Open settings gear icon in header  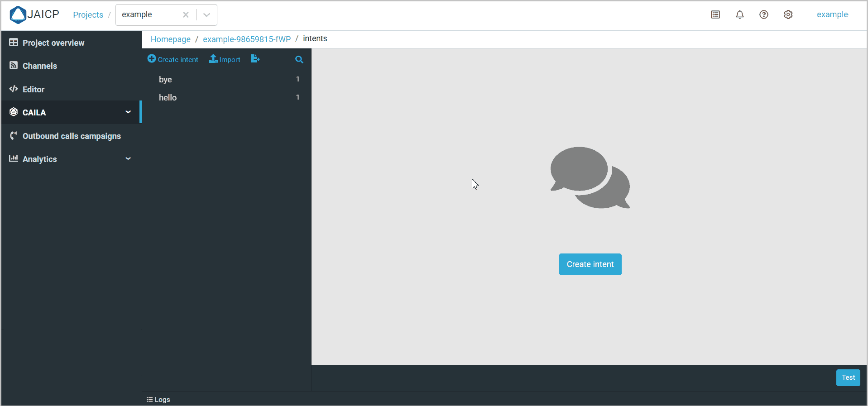pos(788,14)
